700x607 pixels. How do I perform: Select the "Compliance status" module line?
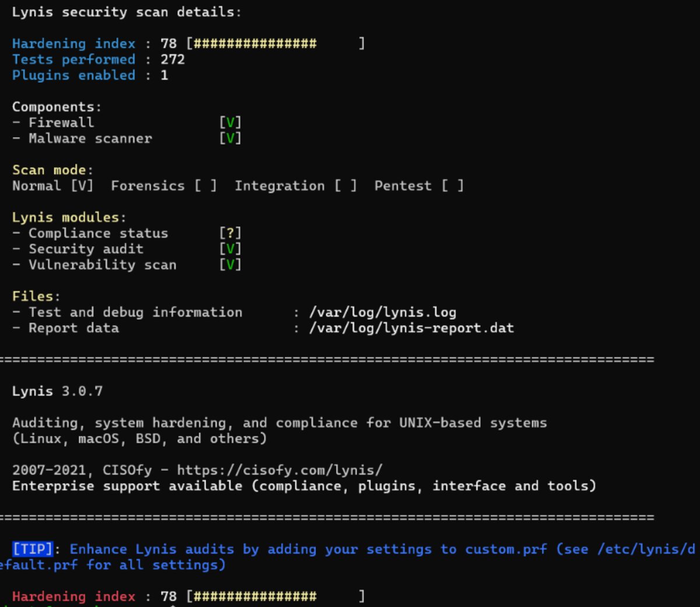pos(90,233)
